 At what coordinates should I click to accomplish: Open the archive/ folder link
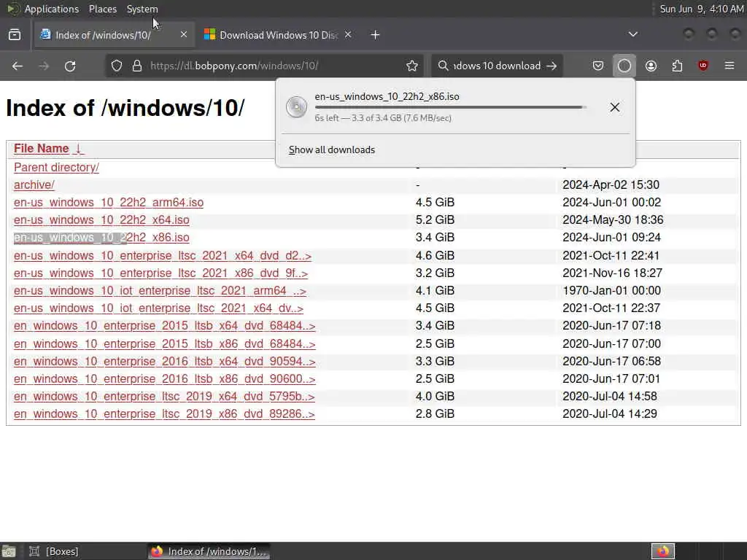(x=34, y=184)
